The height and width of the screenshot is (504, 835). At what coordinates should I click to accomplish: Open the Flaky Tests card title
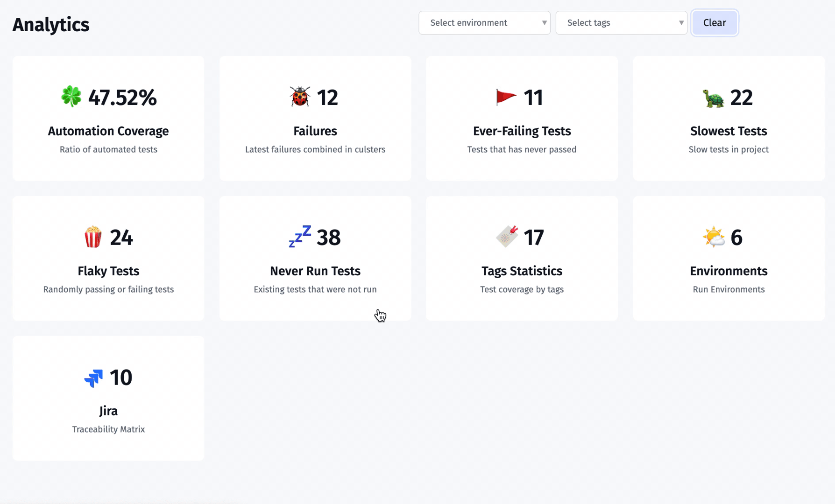click(x=108, y=271)
